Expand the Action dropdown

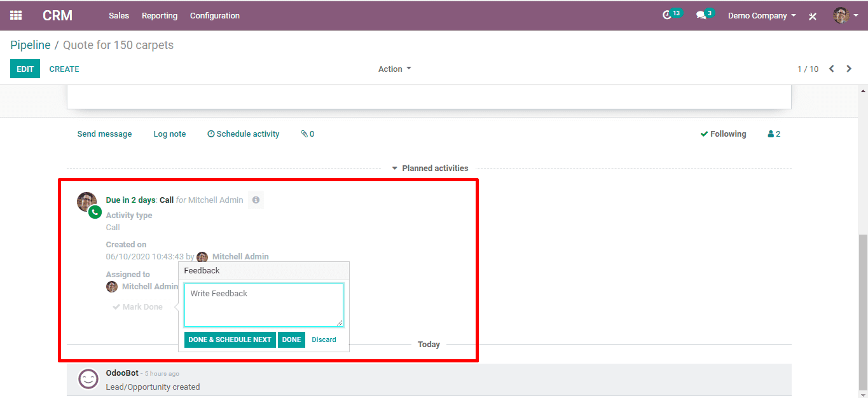coord(395,69)
